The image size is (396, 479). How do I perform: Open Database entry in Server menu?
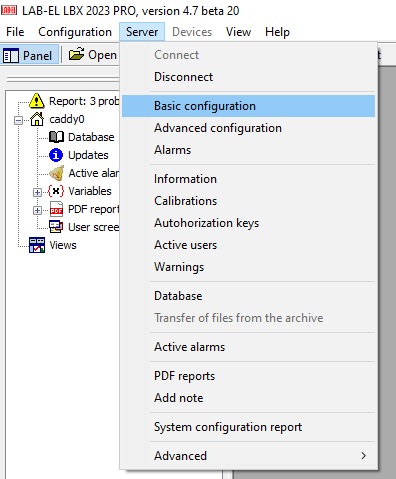tap(248, 296)
